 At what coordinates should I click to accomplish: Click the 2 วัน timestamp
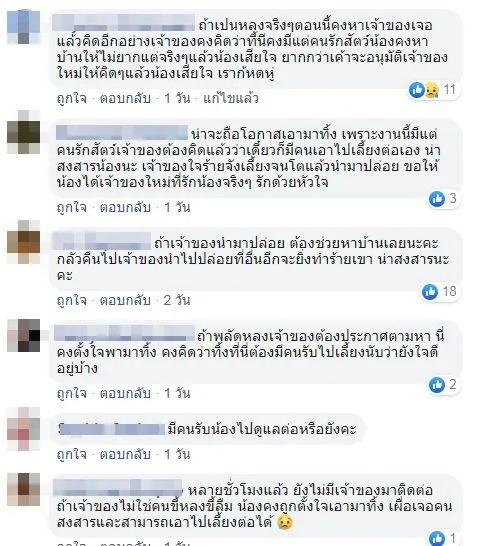coord(177,300)
